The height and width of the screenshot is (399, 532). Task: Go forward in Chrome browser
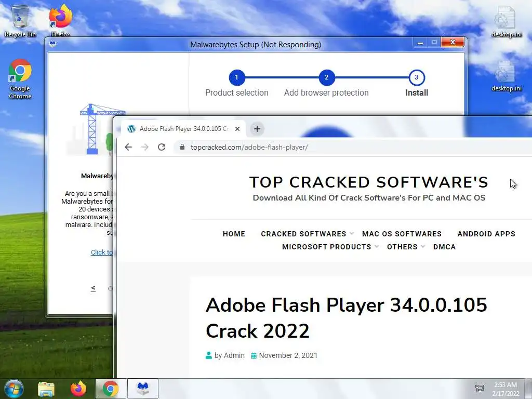pos(145,147)
